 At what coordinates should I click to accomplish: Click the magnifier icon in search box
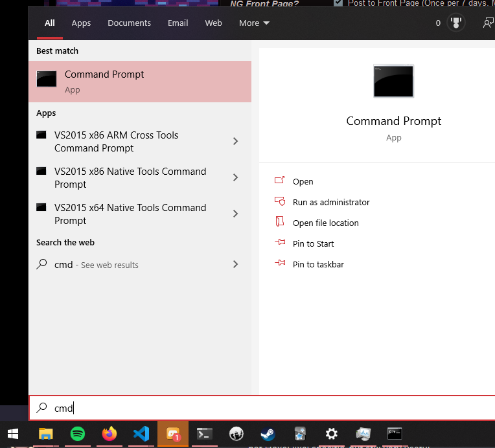coord(41,408)
